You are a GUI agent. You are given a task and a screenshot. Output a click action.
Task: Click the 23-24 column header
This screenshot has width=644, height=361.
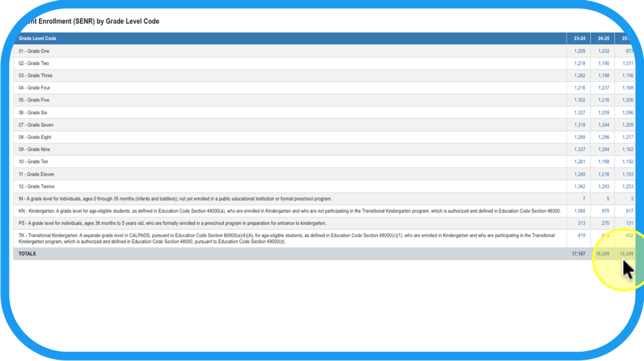tap(579, 39)
